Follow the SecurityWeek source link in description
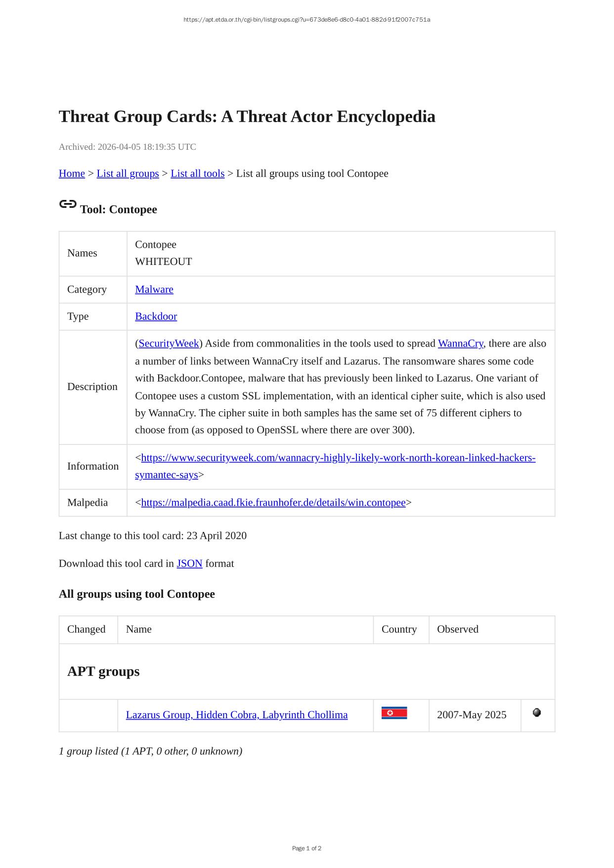 click(x=169, y=344)
